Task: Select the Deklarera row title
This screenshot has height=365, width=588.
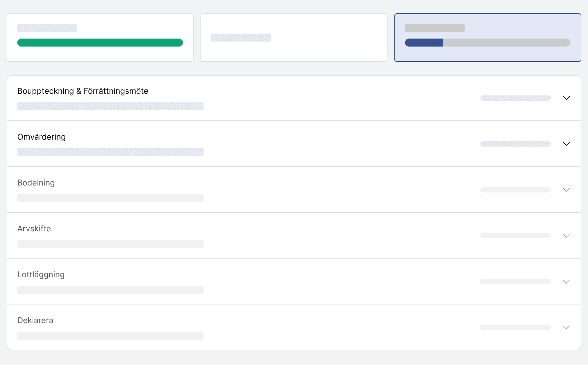Action: (x=35, y=320)
